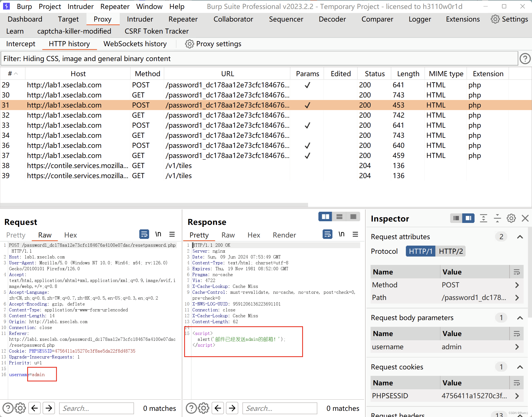Toggle non-printable chars (\n) in Request panel
The height and width of the screenshot is (417, 532).
click(x=158, y=234)
